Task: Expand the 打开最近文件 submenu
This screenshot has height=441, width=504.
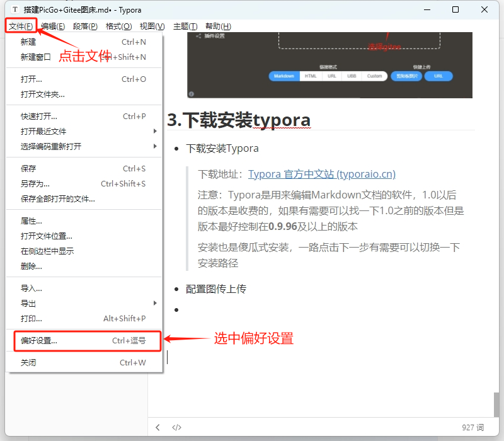Action: tap(84, 131)
